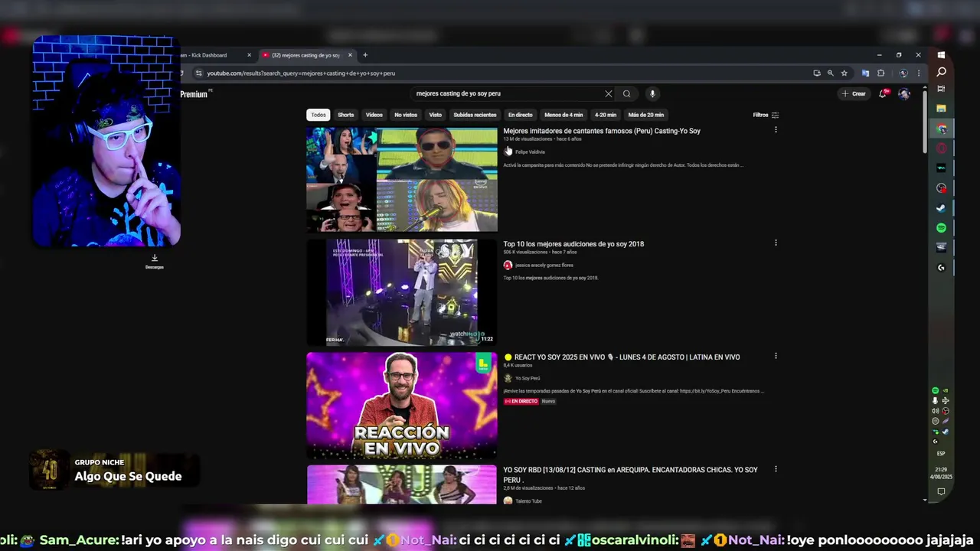The image size is (980, 551).
Task: Select the Subidas recientes filter chip
Action: click(475, 115)
